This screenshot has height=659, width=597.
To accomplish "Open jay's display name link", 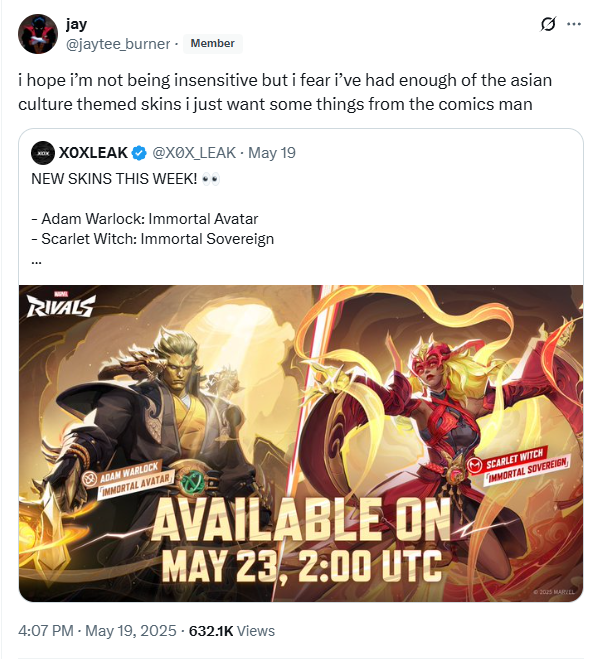I will click(x=76, y=24).
